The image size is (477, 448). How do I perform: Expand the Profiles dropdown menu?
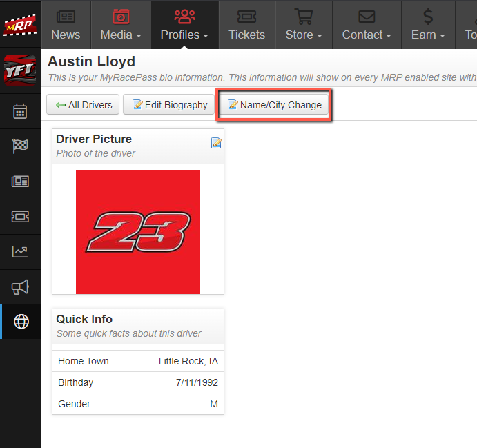tap(184, 25)
